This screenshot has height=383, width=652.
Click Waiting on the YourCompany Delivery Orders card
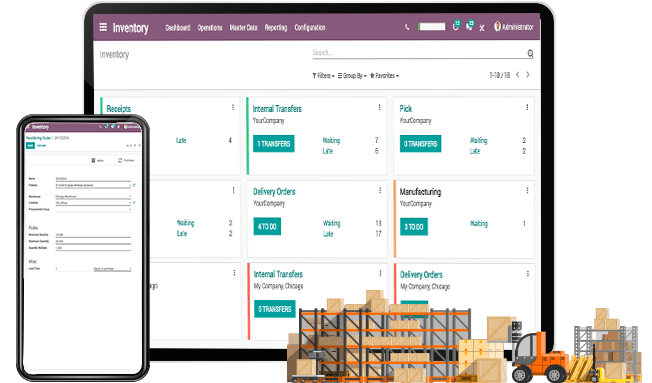pyautogui.click(x=331, y=223)
